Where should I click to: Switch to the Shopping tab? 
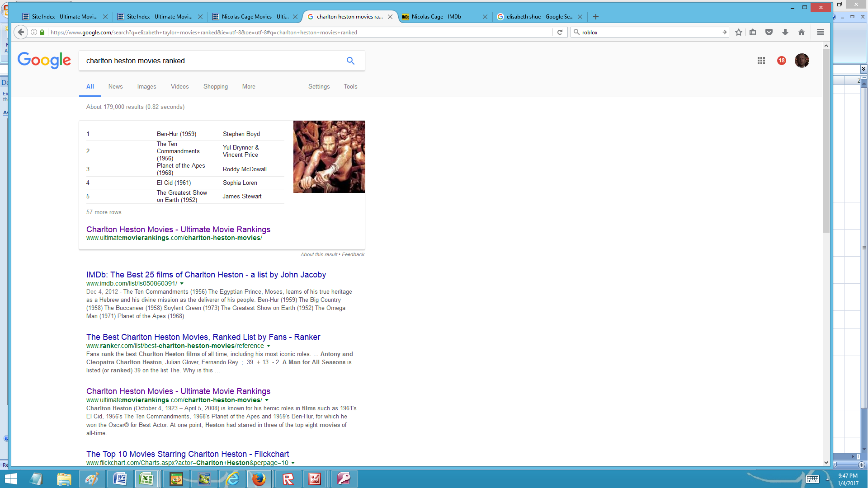pyautogui.click(x=216, y=86)
